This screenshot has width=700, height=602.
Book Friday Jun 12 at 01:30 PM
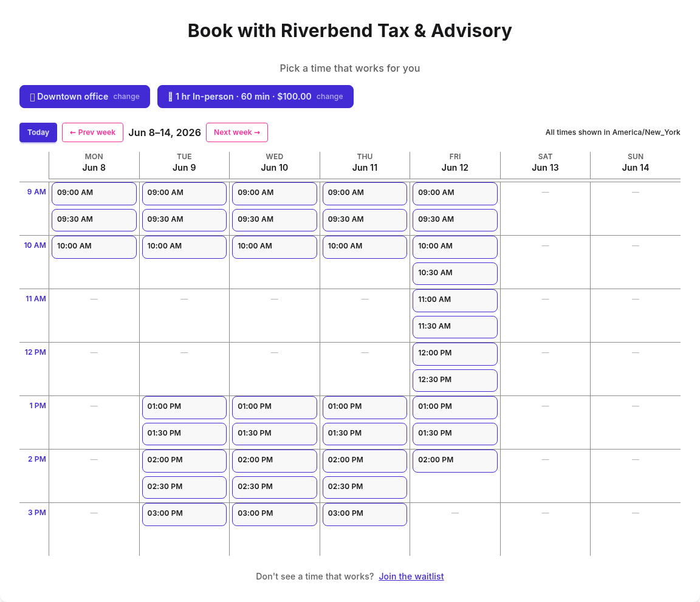455,434
